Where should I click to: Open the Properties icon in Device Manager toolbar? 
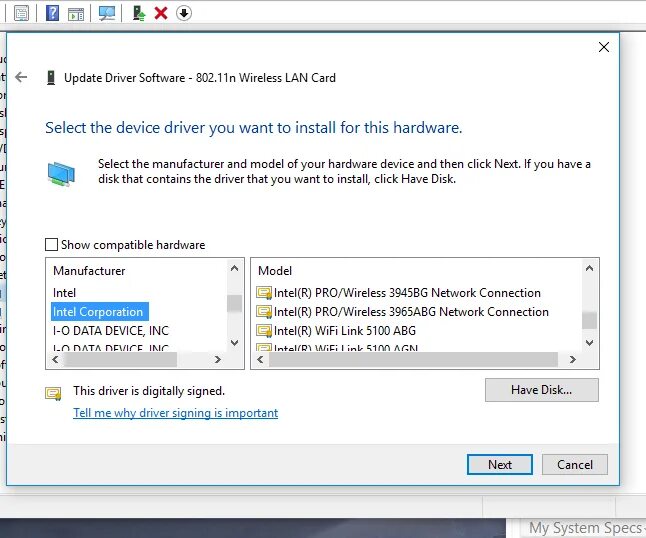[x=21, y=13]
